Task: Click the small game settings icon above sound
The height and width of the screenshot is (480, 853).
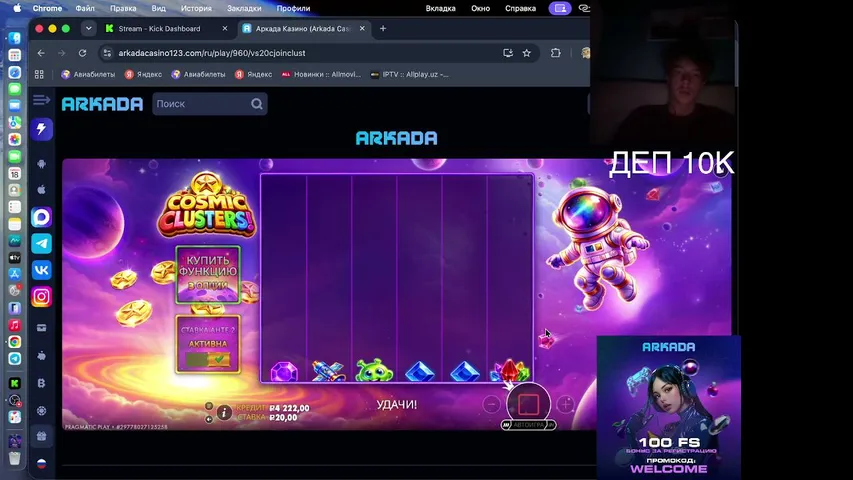Action: click(x=209, y=406)
